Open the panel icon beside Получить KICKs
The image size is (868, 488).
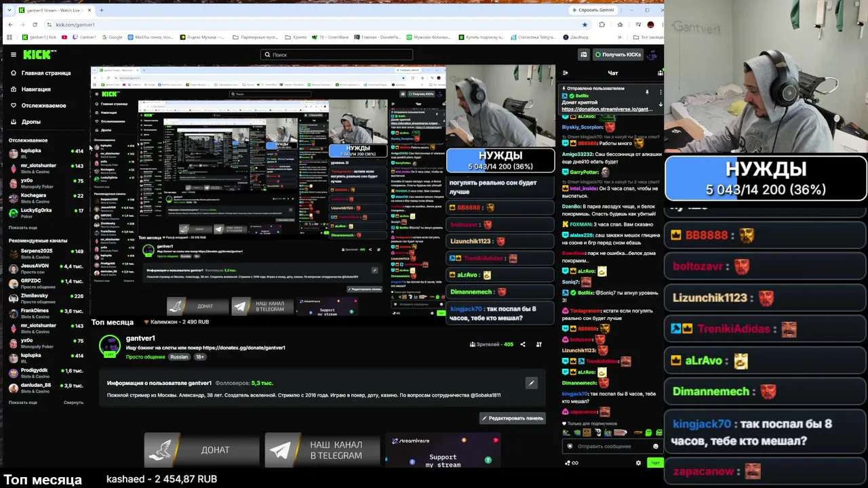[583, 54]
